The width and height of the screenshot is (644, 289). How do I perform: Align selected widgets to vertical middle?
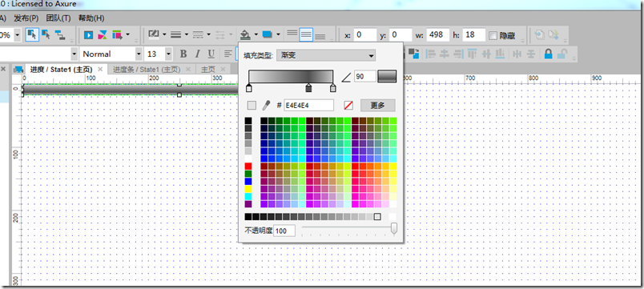[486, 54]
